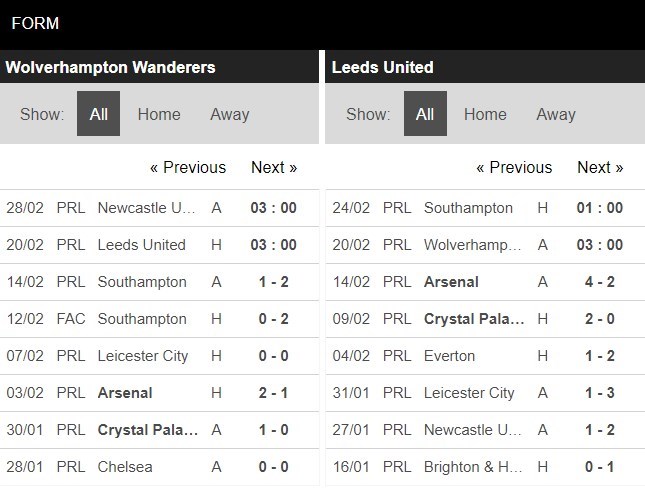This screenshot has width=645, height=500.
Task: Click the 2 - 1 score against Arsenal
Action: [x=274, y=393]
